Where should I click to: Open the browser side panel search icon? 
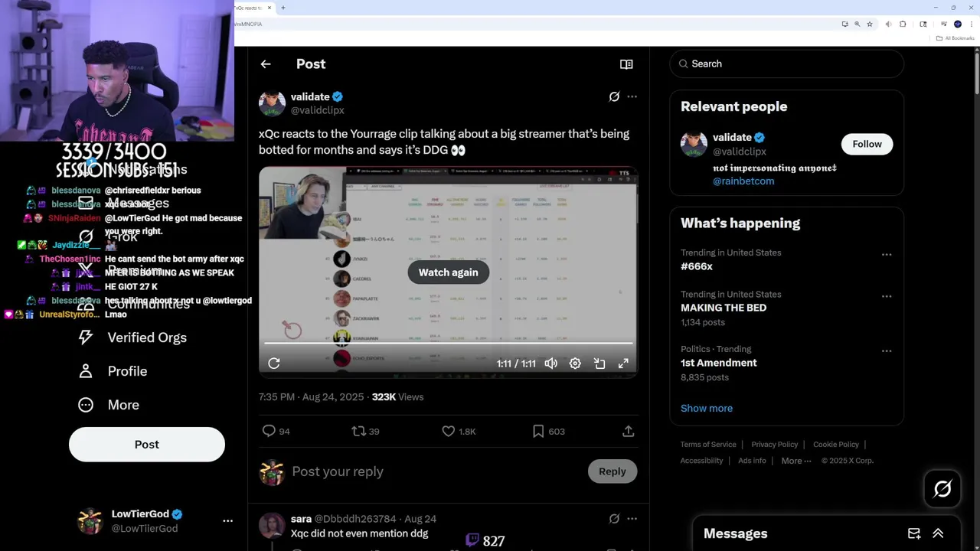[x=923, y=24]
